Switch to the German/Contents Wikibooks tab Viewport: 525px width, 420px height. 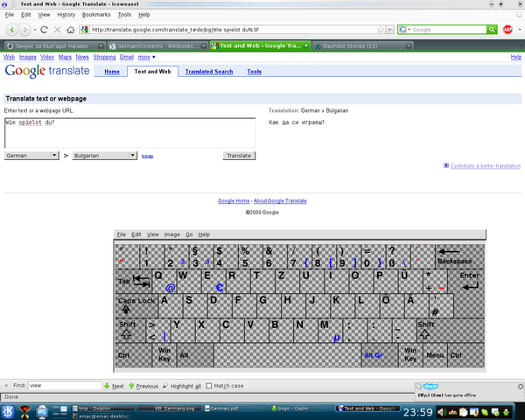157,45
